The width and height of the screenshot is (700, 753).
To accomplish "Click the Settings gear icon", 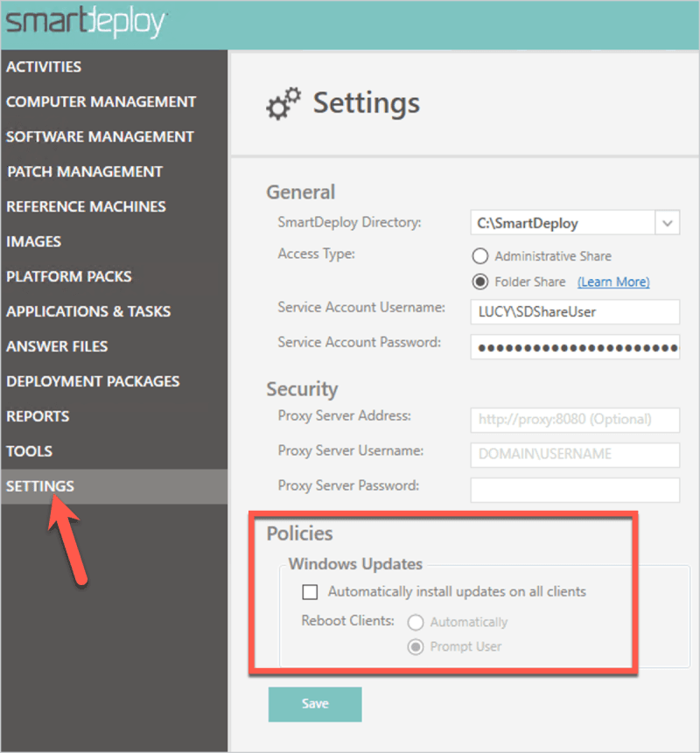I will (282, 102).
